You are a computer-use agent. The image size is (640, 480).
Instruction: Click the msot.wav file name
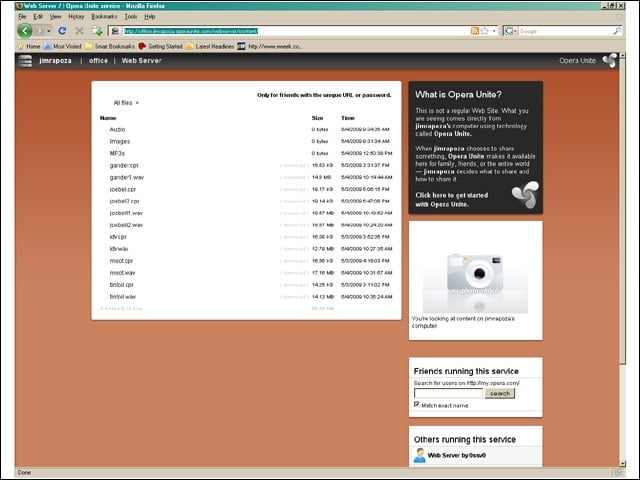(x=122, y=273)
